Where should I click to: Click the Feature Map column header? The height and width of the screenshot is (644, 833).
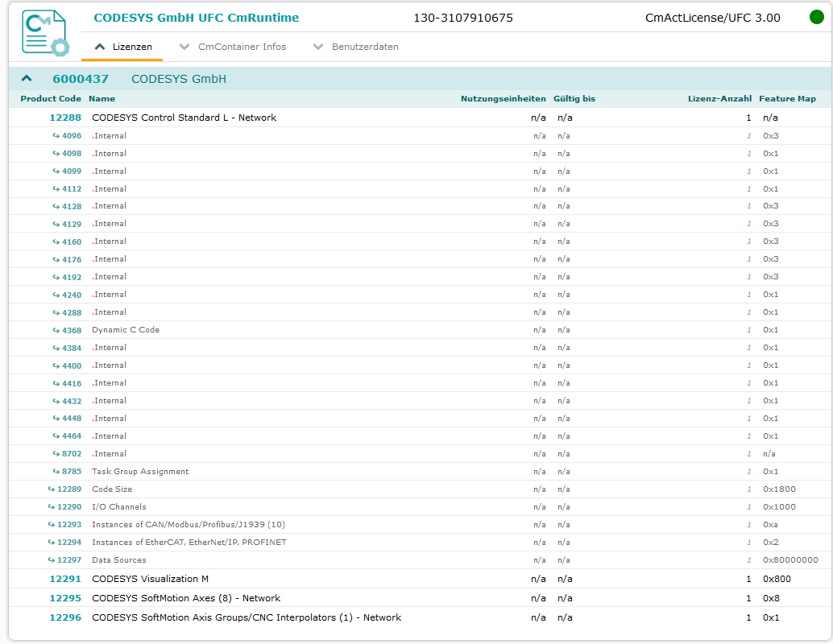coord(787,99)
